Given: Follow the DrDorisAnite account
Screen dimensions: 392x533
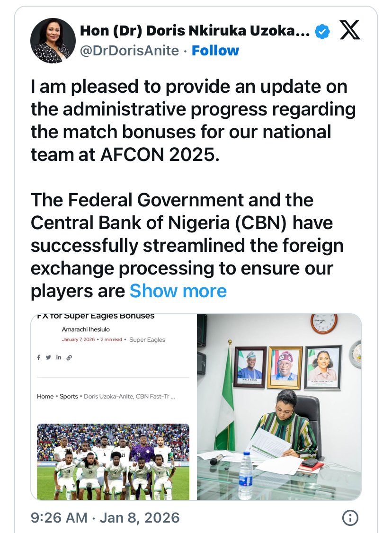Looking at the screenshot, I should click(x=215, y=50).
